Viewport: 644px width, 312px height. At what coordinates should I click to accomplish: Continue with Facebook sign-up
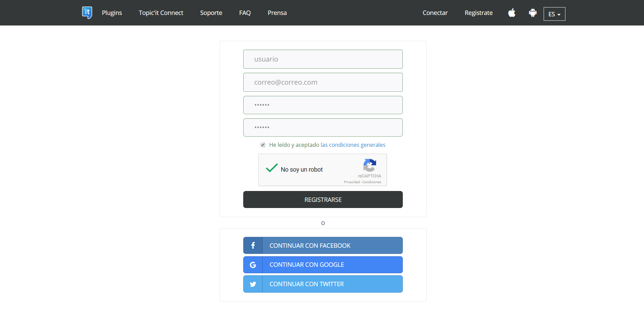click(x=323, y=245)
